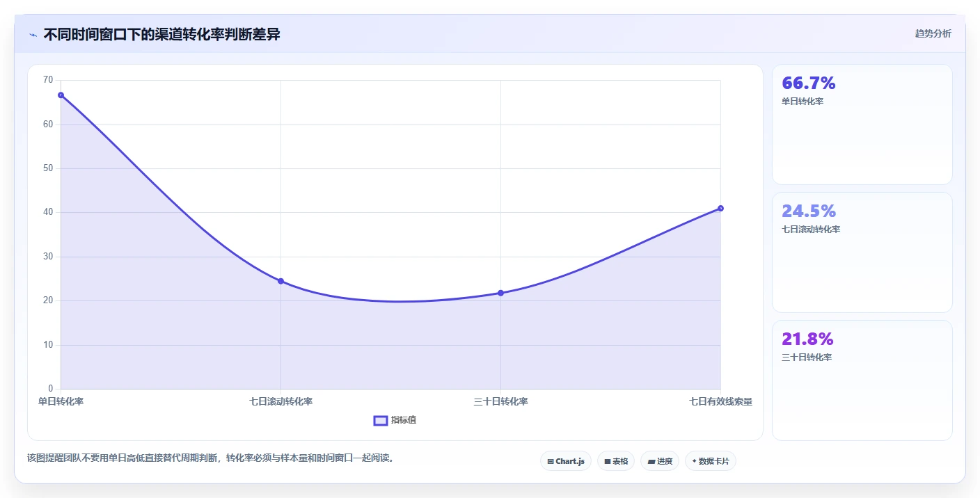
Task: Select the 进度 tag
Action: pyautogui.click(x=660, y=461)
